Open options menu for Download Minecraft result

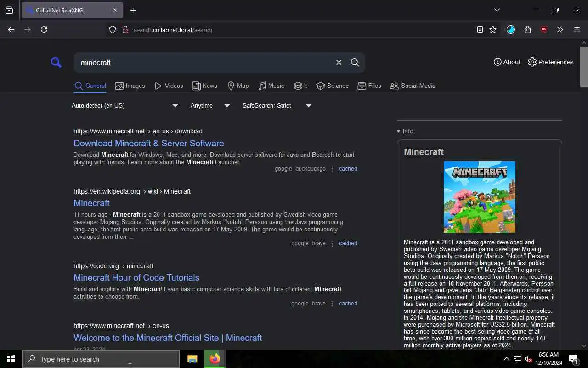pyautogui.click(x=332, y=169)
